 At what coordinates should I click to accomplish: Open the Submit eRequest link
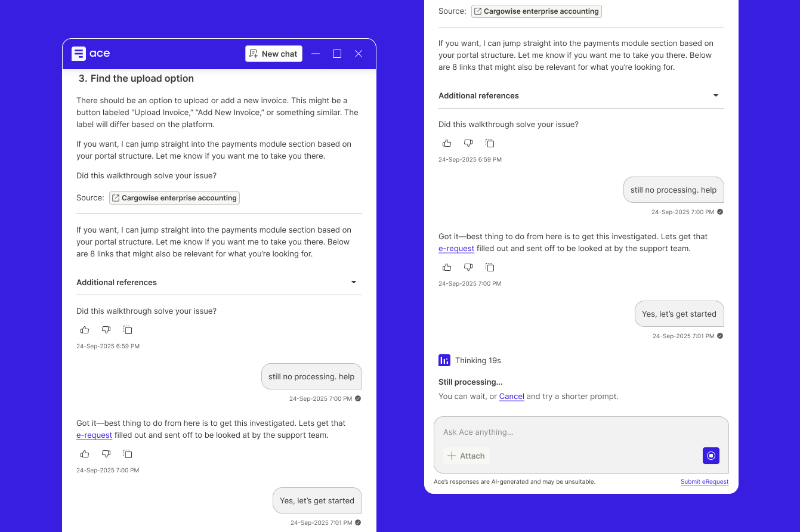pyautogui.click(x=705, y=482)
